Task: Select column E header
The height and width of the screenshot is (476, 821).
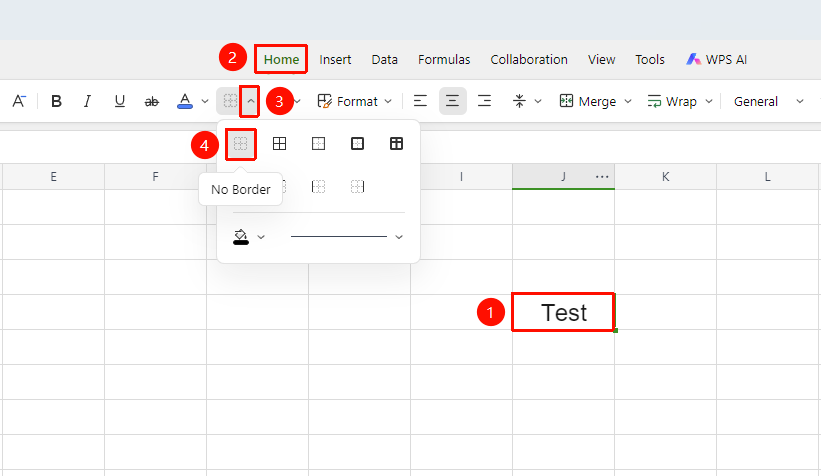Action: pos(53,176)
